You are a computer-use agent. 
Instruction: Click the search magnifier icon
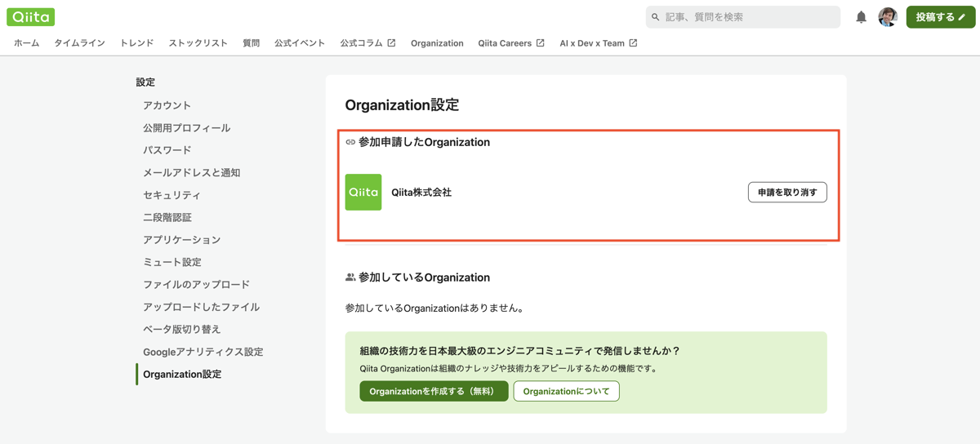pos(655,17)
